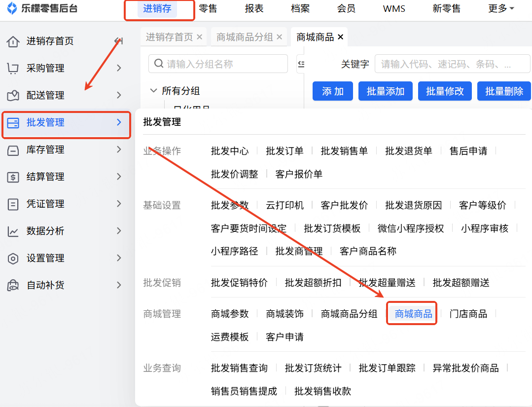The width and height of the screenshot is (532, 407).
Task: Select the 零售 top navigation item
Action: pyautogui.click(x=208, y=8)
